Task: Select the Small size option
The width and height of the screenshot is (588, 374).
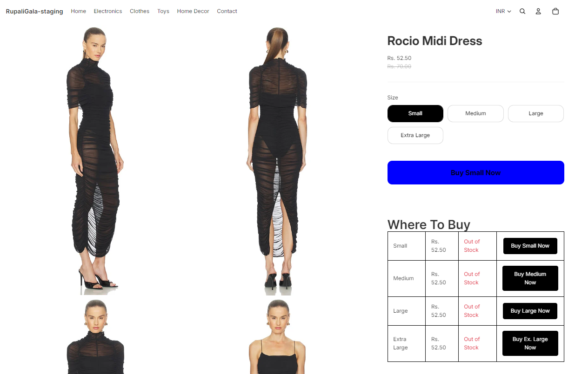Action: 415,113
